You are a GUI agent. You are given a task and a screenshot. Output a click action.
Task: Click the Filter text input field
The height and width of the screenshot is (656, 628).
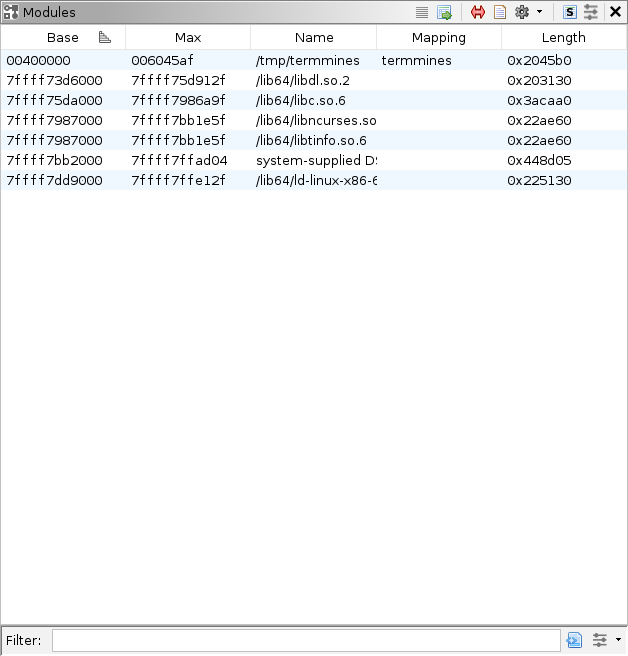pyautogui.click(x=306, y=640)
